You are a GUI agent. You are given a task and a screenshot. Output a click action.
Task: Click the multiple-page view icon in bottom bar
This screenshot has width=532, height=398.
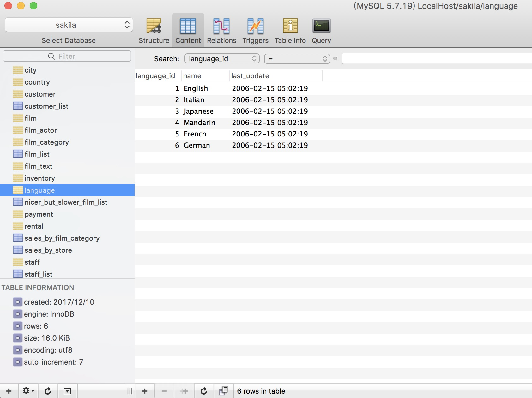pyautogui.click(x=224, y=391)
